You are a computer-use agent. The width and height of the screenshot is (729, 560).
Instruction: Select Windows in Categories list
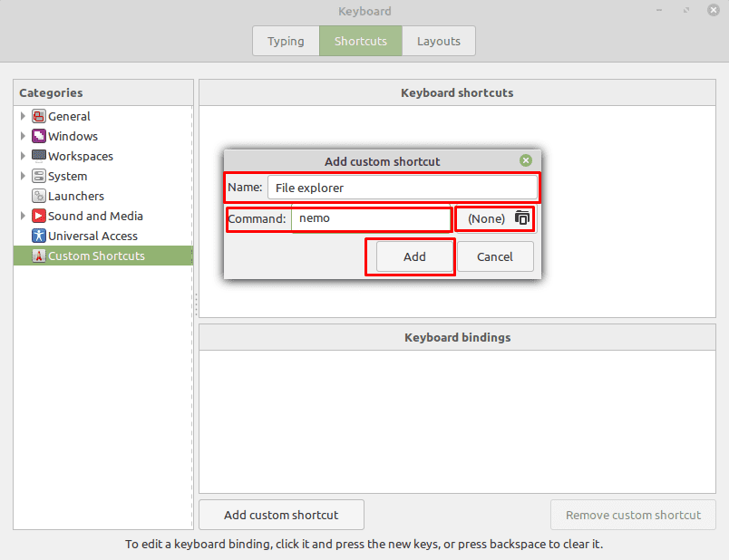tap(102, 136)
